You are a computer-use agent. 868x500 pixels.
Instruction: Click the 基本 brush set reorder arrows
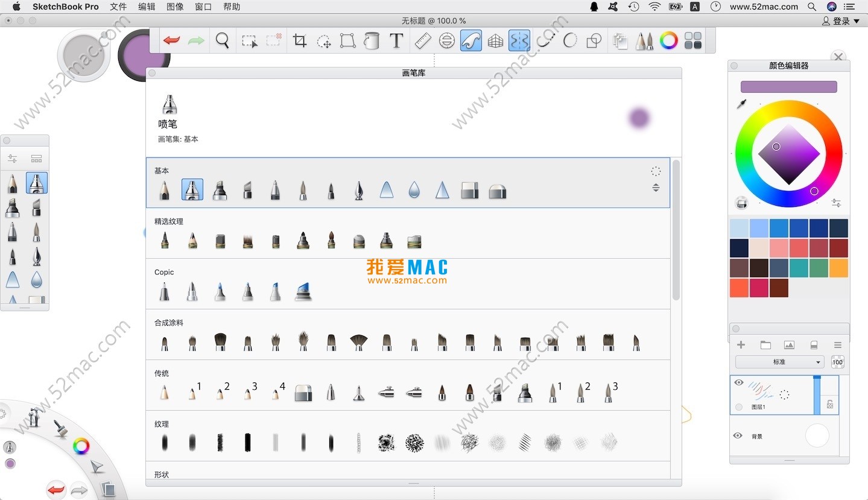click(x=656, y=188)
